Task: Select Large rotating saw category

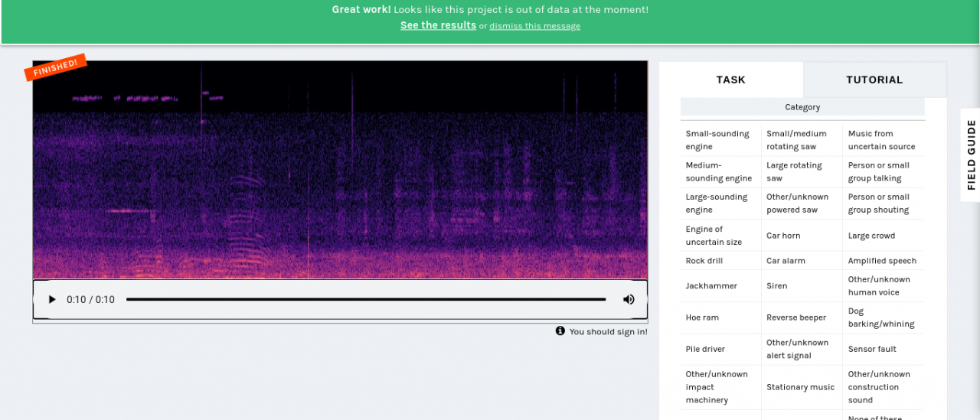Action: pyautogui.click(x=802, y=171)
